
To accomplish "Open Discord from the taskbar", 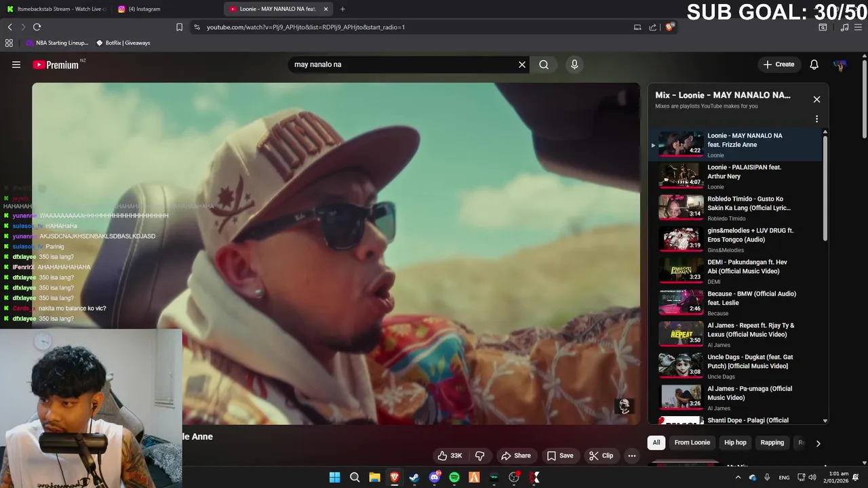I will pos(435,477).
